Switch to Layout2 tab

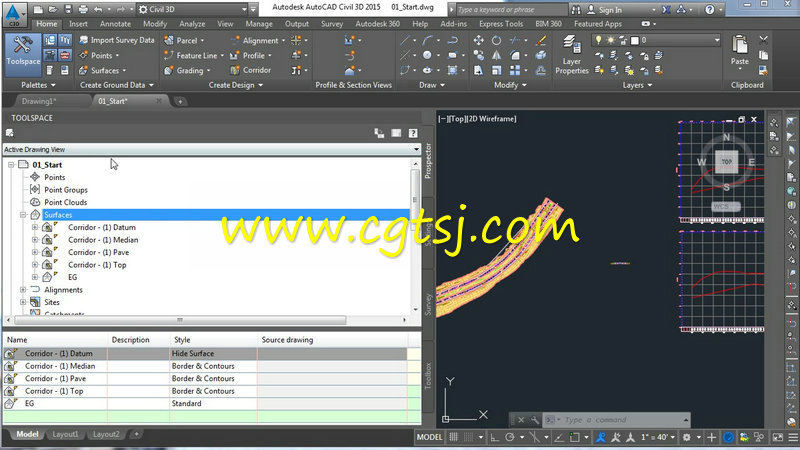(106, 434)
